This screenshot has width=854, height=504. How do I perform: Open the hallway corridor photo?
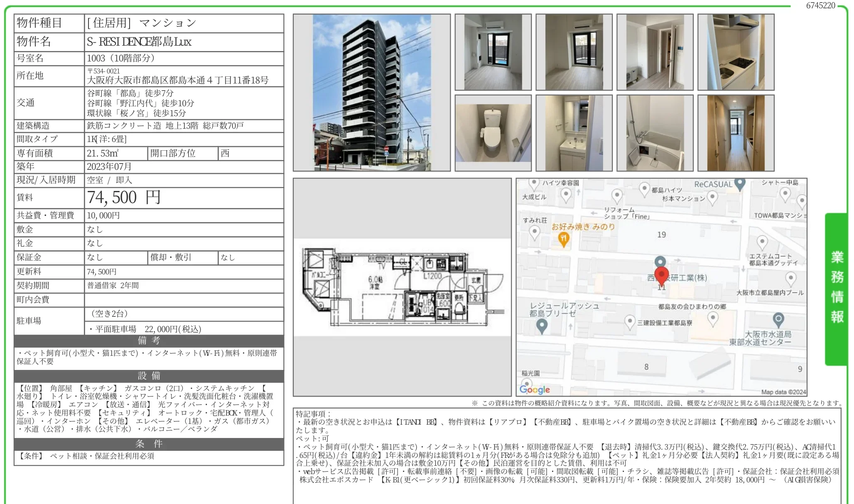tap(736, 133)
